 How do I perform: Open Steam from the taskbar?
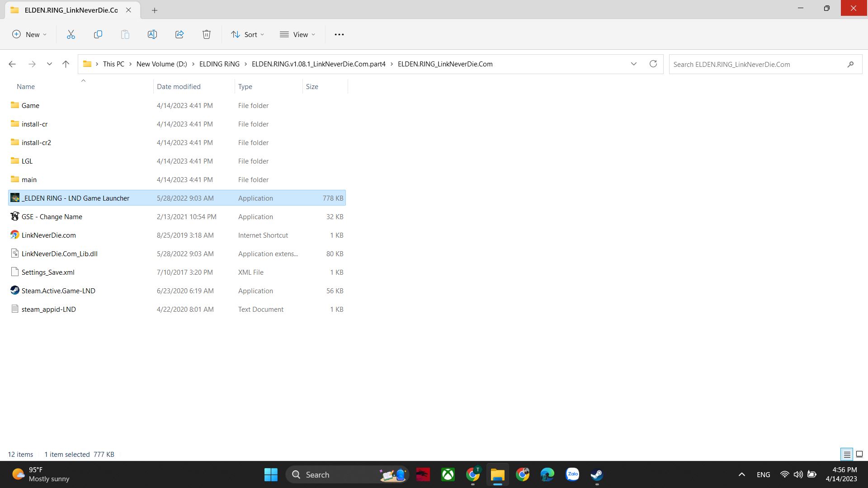click(x=597, y=474)
